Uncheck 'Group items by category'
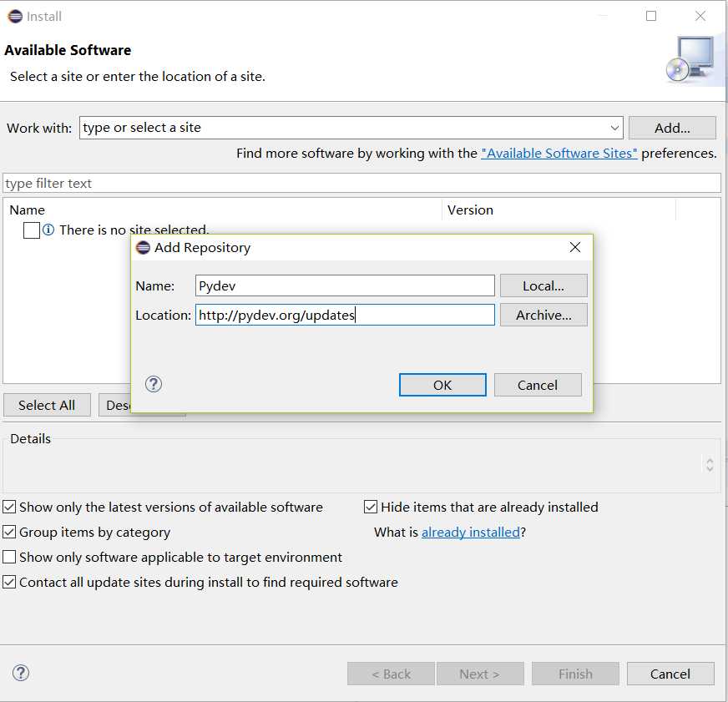The height and width of the screenshot is (702, 728). click(x=9, y=532)
